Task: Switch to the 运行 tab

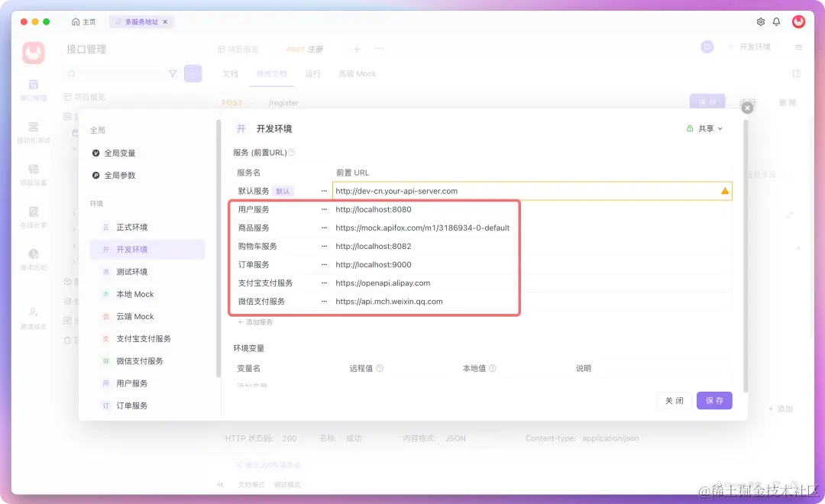Action: [312, 73]
